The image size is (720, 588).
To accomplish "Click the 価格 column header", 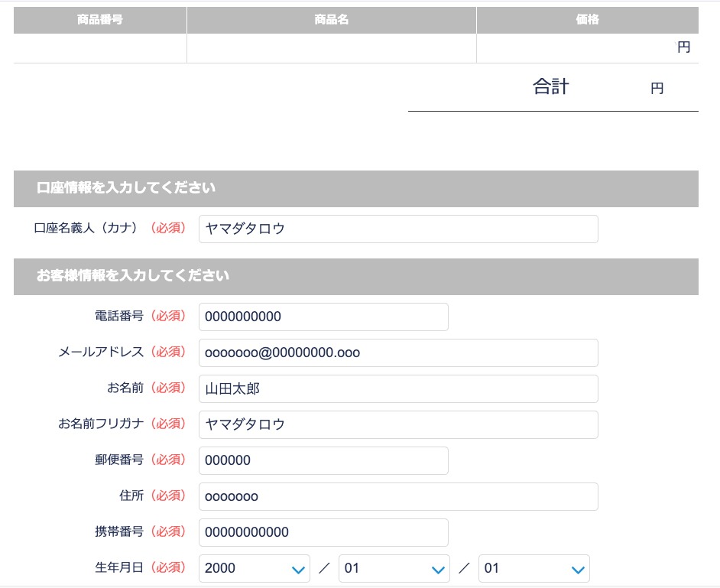I will point(587,20).
